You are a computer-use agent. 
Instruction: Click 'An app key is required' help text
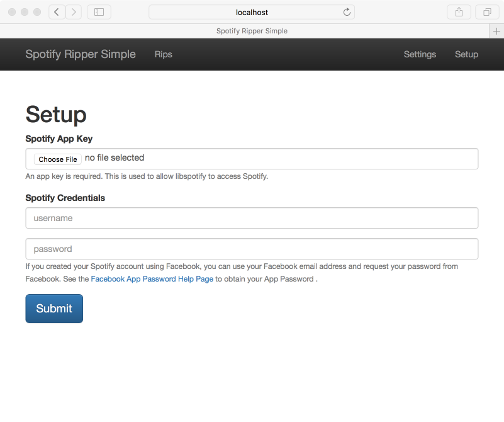[147, 176]
